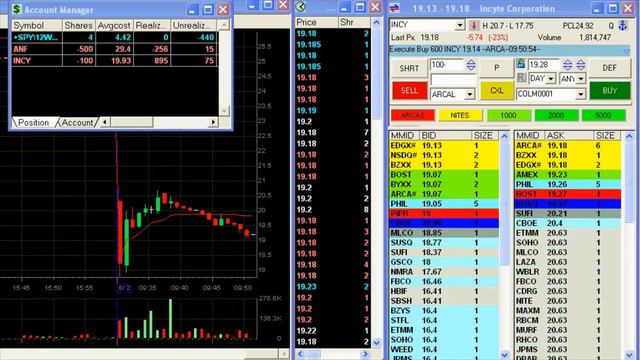
Task: Select the CBOE 20.4 ask row
Action: (568, 223)
